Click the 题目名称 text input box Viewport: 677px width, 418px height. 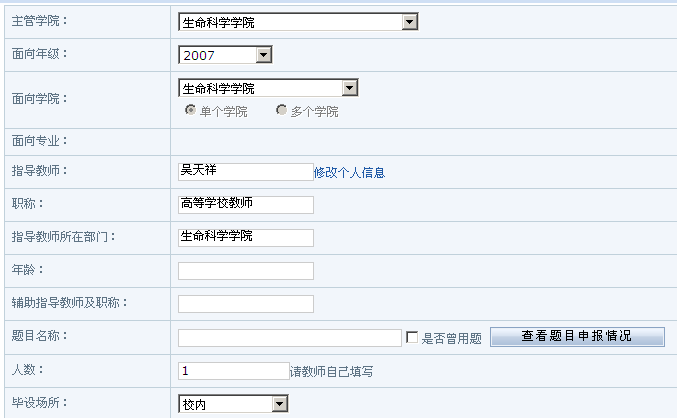pos(289,338)
